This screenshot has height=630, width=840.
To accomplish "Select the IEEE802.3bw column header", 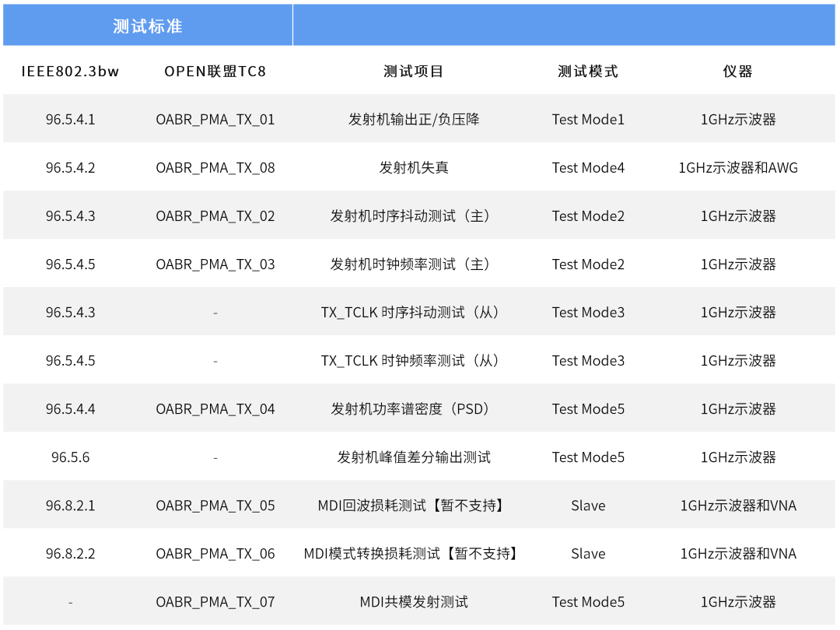I will (70, 72).
